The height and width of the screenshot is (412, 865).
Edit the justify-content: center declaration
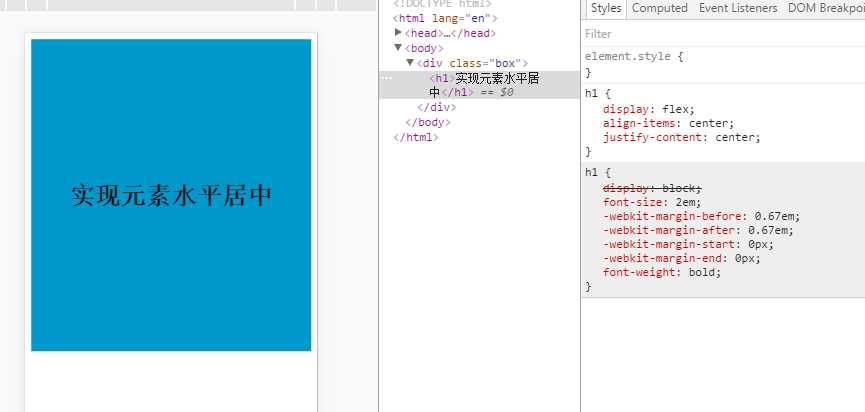682,137
